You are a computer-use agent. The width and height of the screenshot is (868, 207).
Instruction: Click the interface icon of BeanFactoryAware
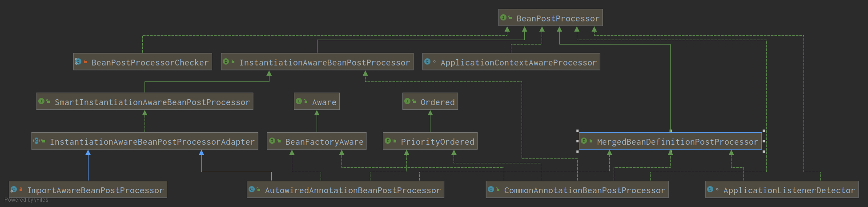point(272,141)
